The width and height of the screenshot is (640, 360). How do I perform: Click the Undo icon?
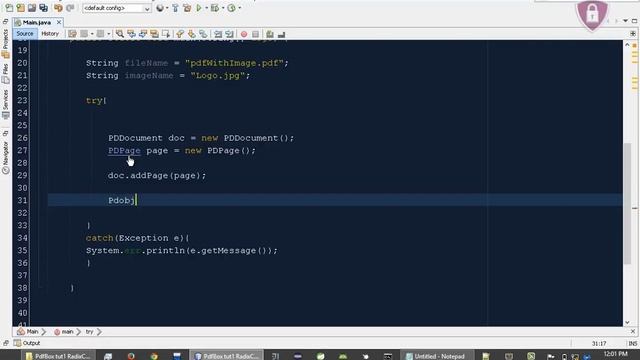click(x=58, y=8)
